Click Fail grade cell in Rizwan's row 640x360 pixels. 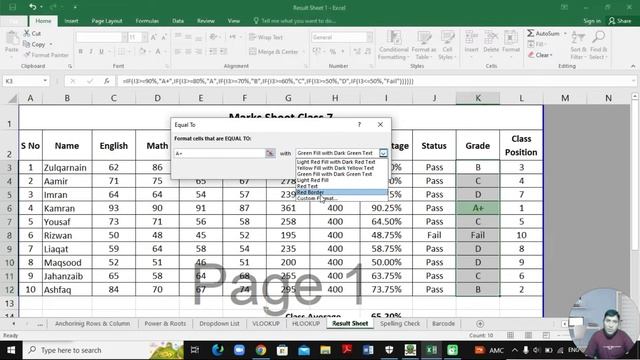tap(478, 235)
